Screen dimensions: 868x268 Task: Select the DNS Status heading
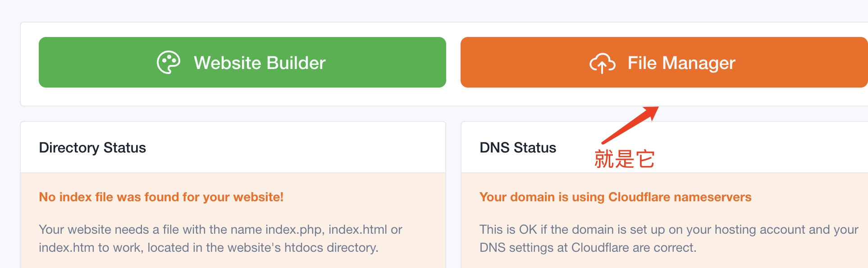click(518, 148)
